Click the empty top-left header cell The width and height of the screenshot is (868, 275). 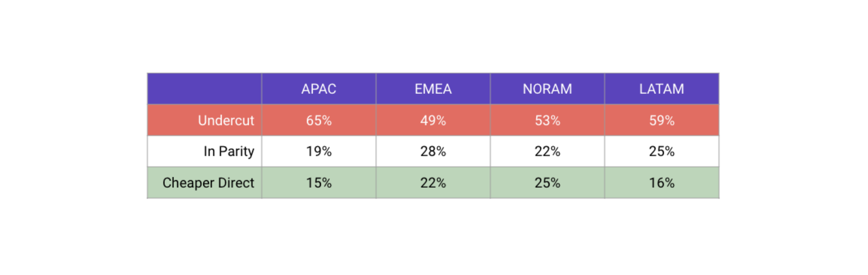[x=205, y=89]
